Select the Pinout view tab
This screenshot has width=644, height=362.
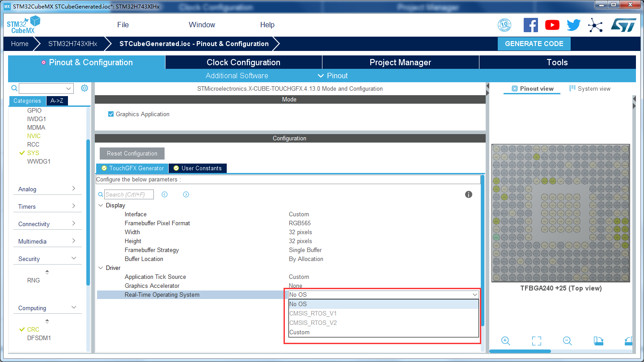click(x=532, y=88)
